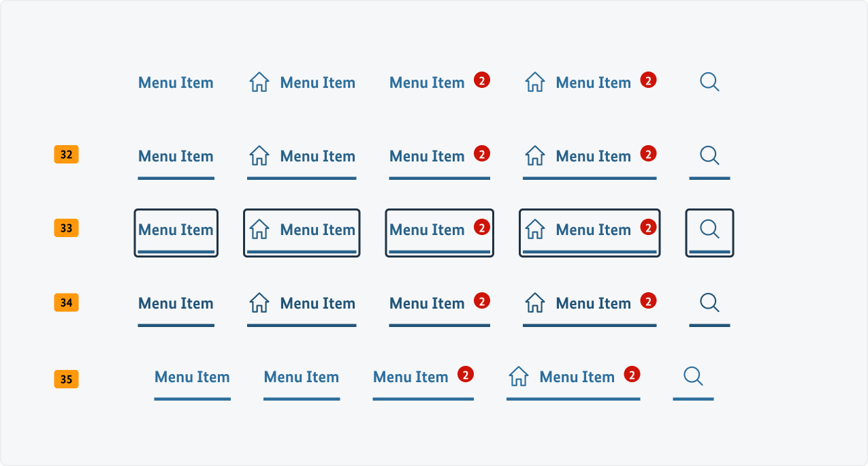Click the plain Menu Item in the top row

(176, 82)
